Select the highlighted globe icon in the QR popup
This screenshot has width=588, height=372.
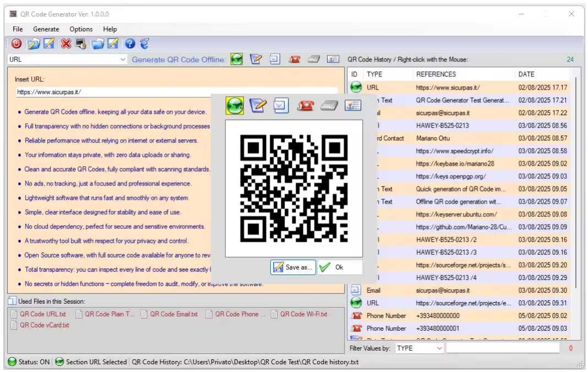[x=235, y=105]
